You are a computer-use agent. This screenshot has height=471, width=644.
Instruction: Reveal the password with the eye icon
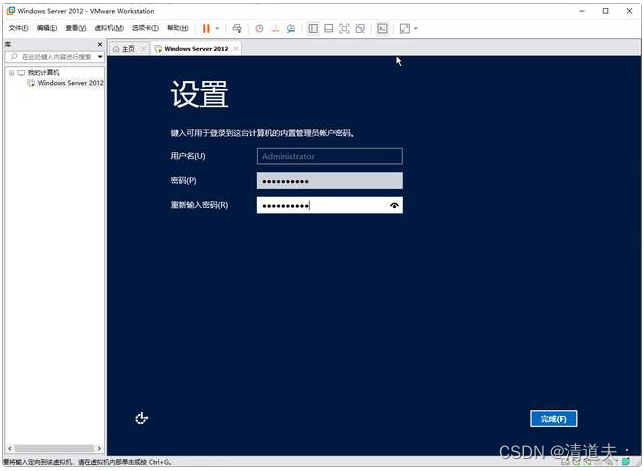pyautogui.click(x=394, y=205)
